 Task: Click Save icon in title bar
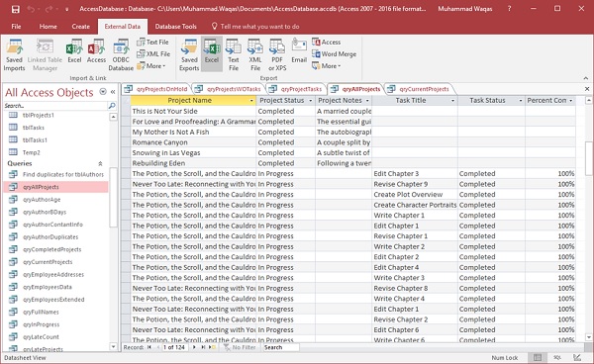[x=15, y=9]
